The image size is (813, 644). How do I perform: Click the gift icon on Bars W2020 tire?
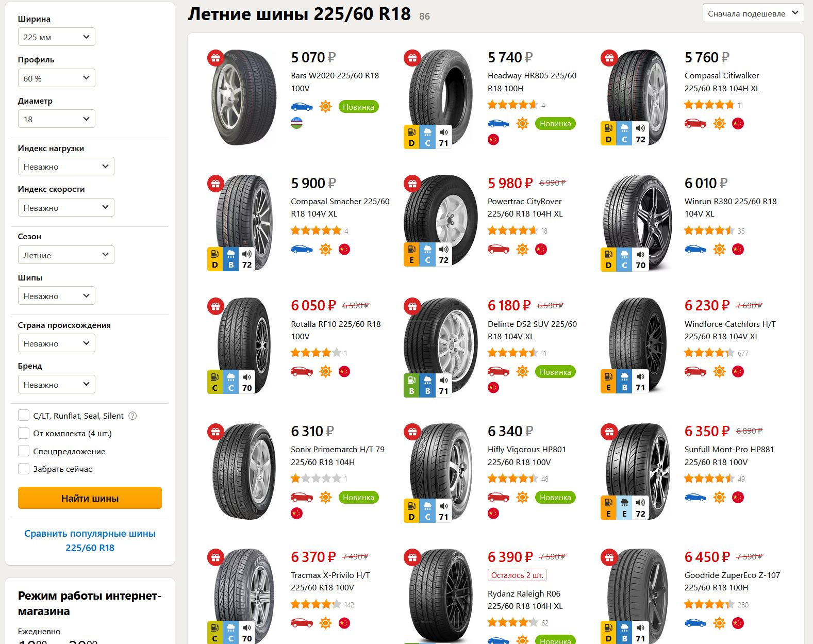click(215, 58)
